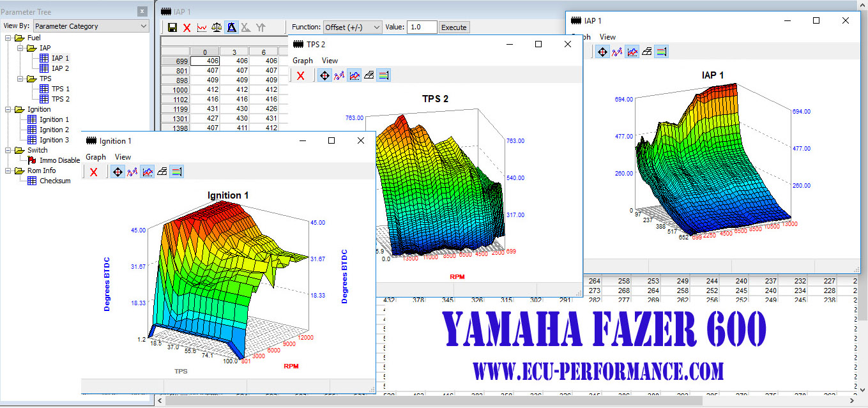Image resolution: width=868 pixels, height=408 pixels.
Task: Toggle rotate crosshair tool in TPS 2 window
Action: tap(324, 75)
